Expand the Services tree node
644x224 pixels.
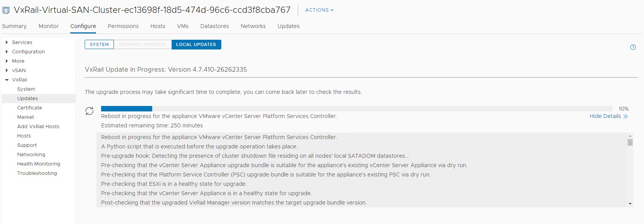coord(7,42)
